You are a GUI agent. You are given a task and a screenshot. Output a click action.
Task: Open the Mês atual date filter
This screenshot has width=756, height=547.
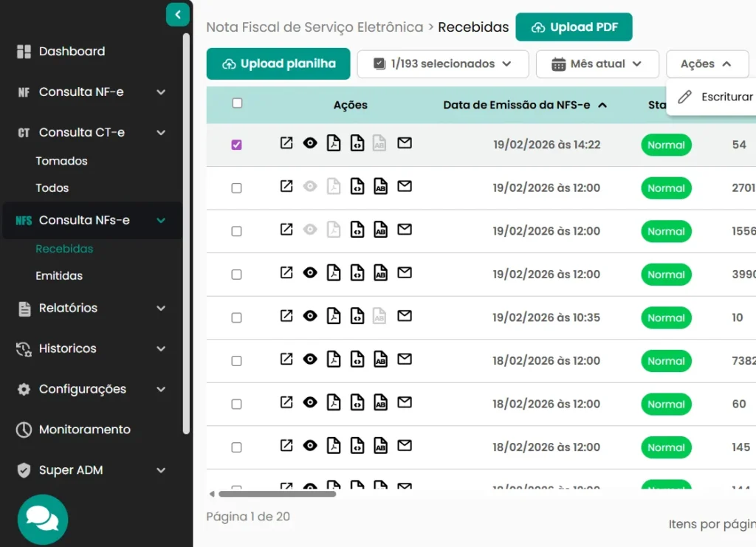pos(597,64)
